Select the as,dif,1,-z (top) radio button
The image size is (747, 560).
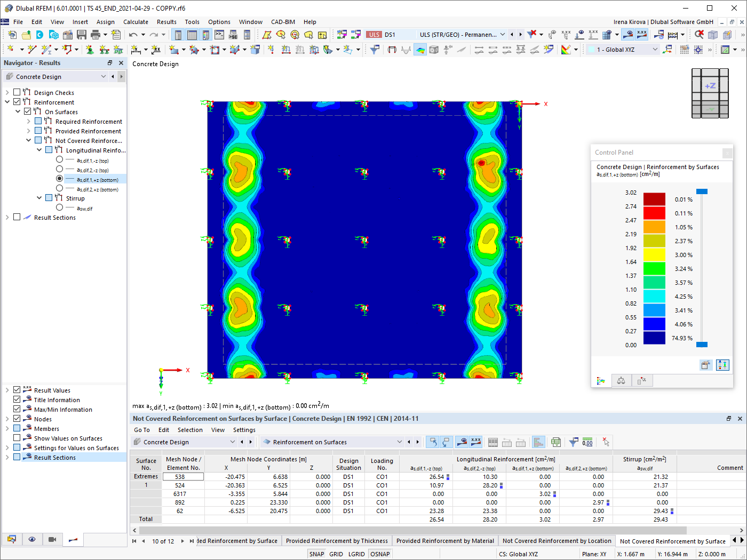click(59, 159)
